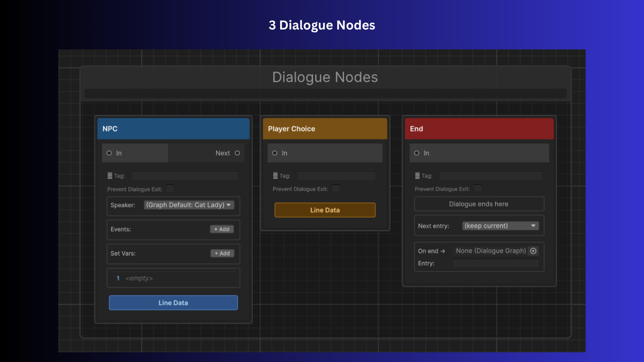Enable Prevent Dialogue Exit on Player Choice node
Screen dimensions: 644x362
click(335, 188)
